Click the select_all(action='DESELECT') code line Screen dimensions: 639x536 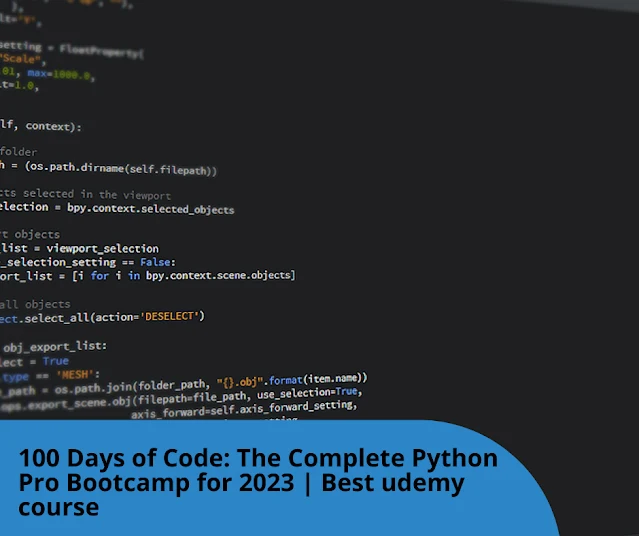[x=102, y=317]
